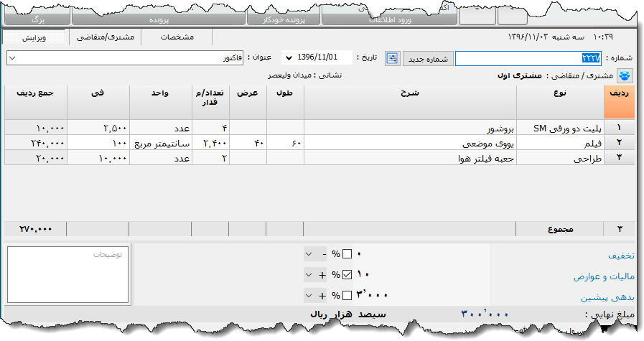This screenshot has height=341, width=644.
Task: Uncheck the tax (مالیات و عوارض) percent checkbox
Action: [x=347, y=275]
